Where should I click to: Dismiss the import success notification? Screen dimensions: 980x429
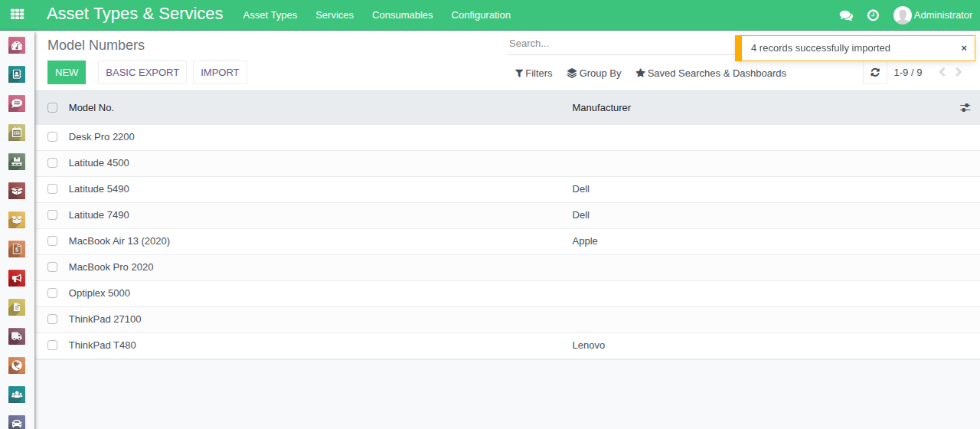[x=964, y=47]
